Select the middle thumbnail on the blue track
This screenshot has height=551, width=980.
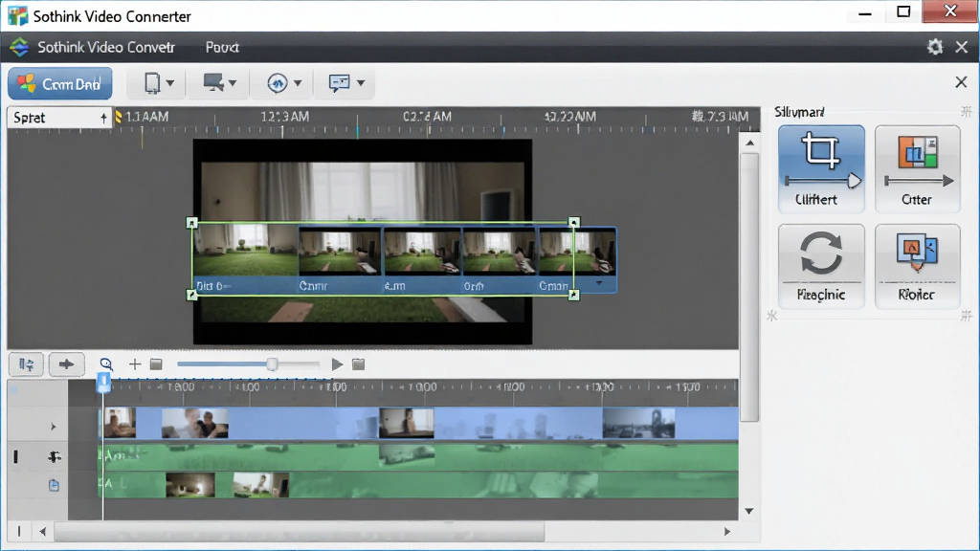(x=406, y=423)
